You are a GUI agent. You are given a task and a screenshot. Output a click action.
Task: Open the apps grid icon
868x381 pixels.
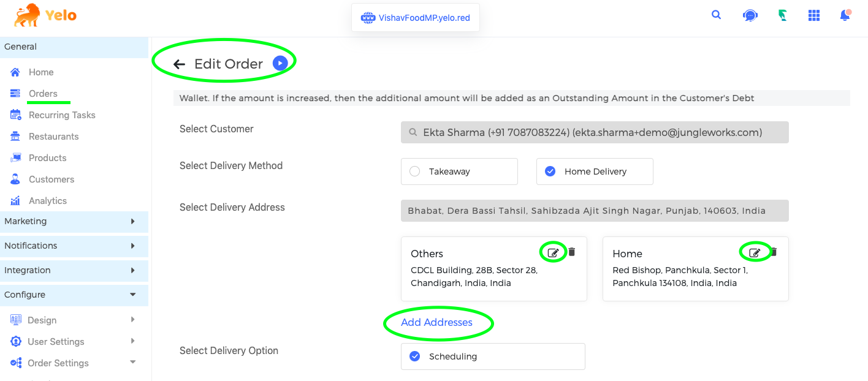coord(814,15)
